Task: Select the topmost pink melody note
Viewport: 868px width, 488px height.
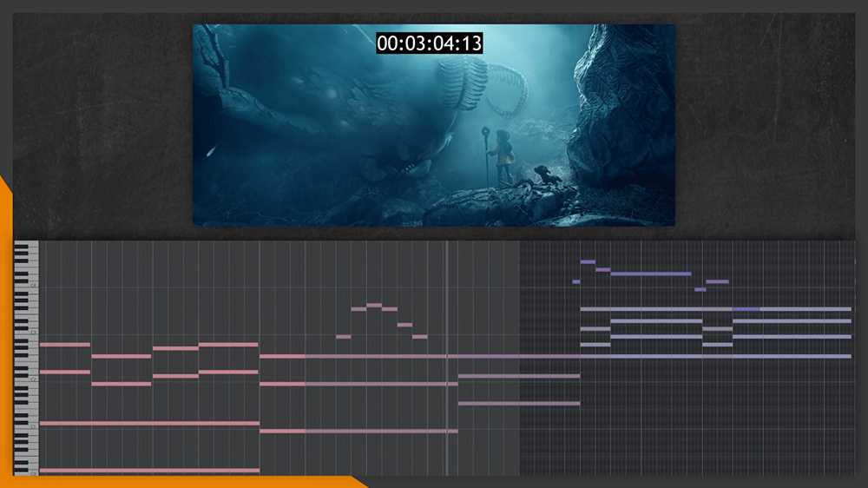Action: click(374, 305)
